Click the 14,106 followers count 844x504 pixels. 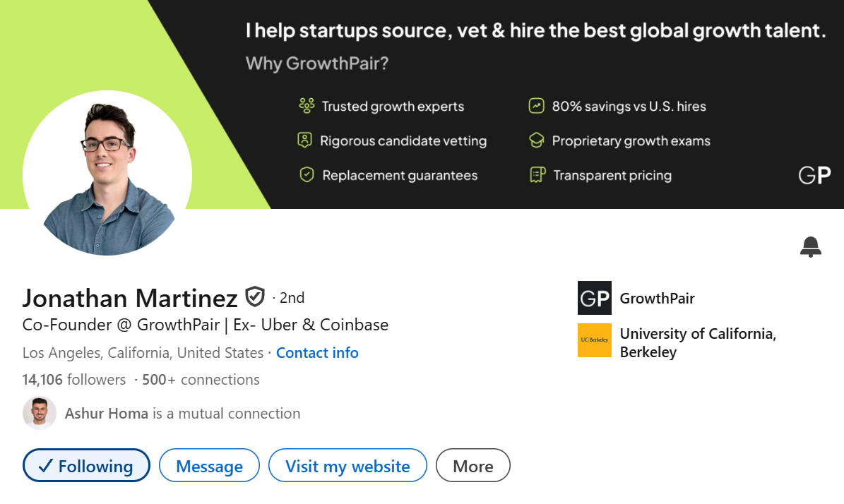click(74, 379)
